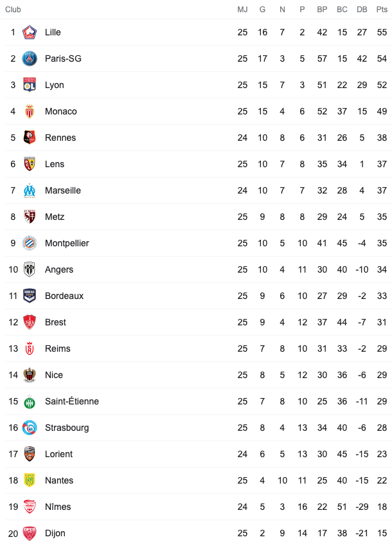Viewport: 392px width, 544px height.
Task: Select the Nîmes table row name
Action: tap(58, 507)
